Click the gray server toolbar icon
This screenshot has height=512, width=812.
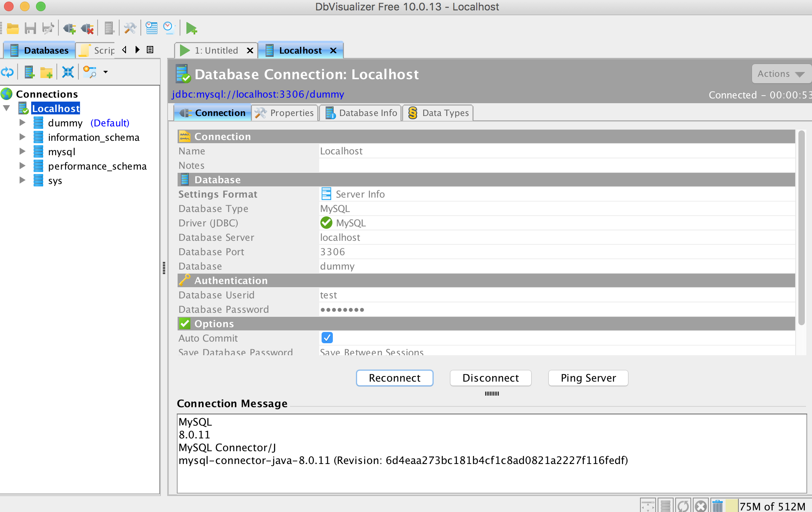pyautogui.click(x=109, y=28)
